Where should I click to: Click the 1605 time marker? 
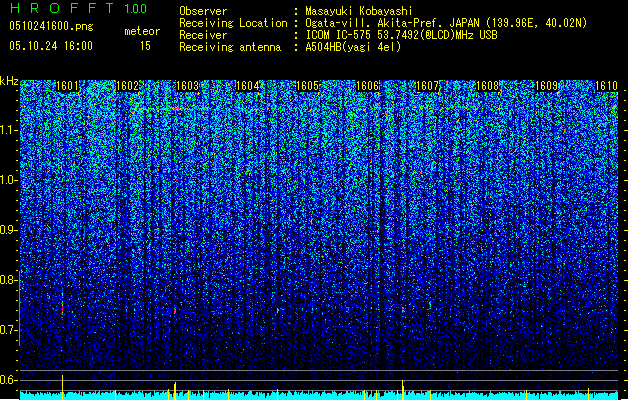pos(307,86)
